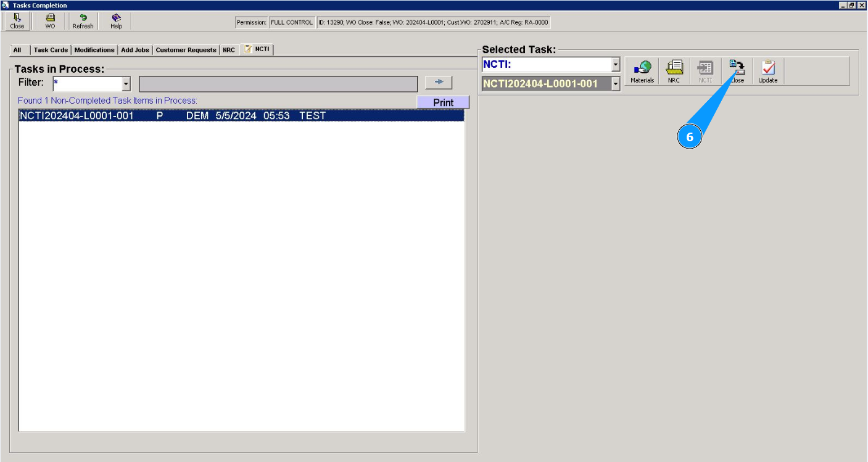Image resolution: width=868 pixels, height=462 pixels.
Task: Switch to the NRC tab
Action: tap(229, 50)
